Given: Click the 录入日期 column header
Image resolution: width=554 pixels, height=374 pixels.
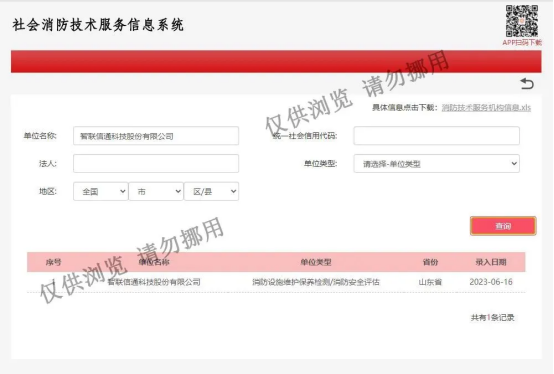Looking at the screenshot, I should coord(491,262).
